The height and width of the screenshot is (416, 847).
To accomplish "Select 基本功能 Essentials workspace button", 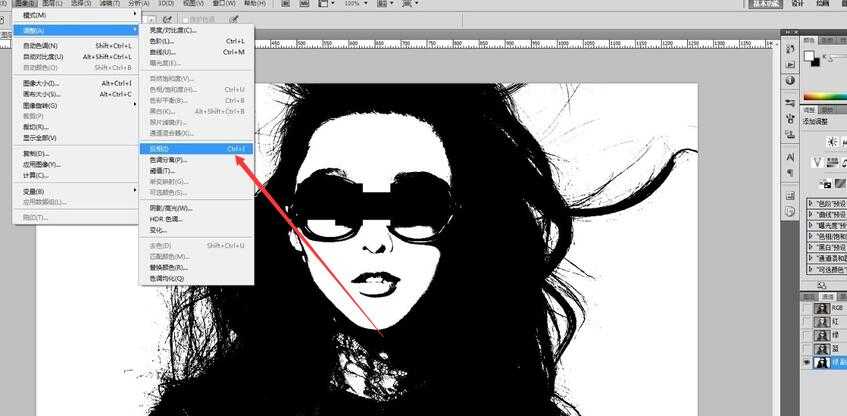I will [766, 4].
